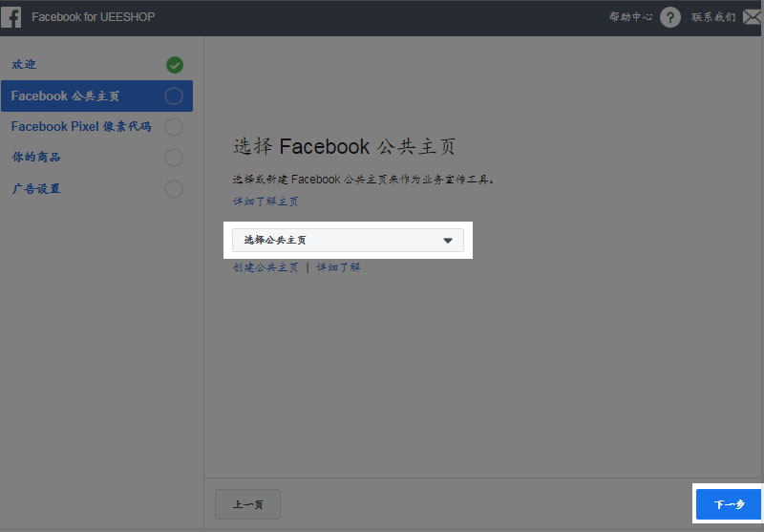Go to the 欢迎 step

pos(23,64)
